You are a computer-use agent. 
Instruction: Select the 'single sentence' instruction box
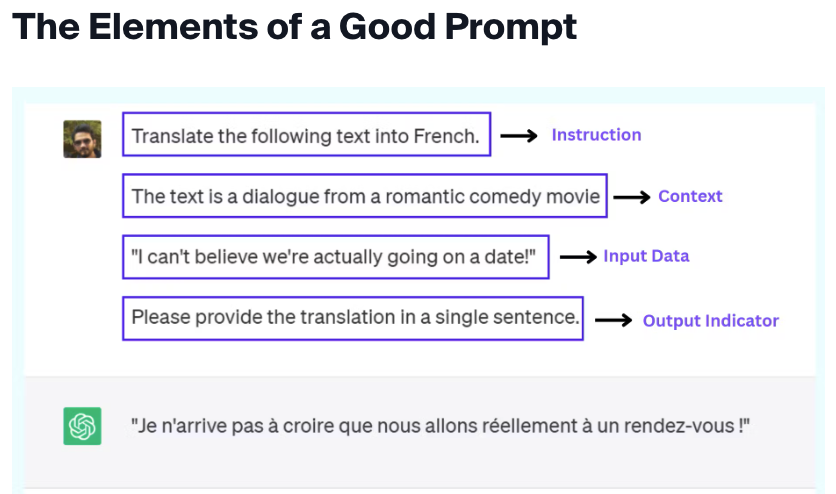point(353,318)
